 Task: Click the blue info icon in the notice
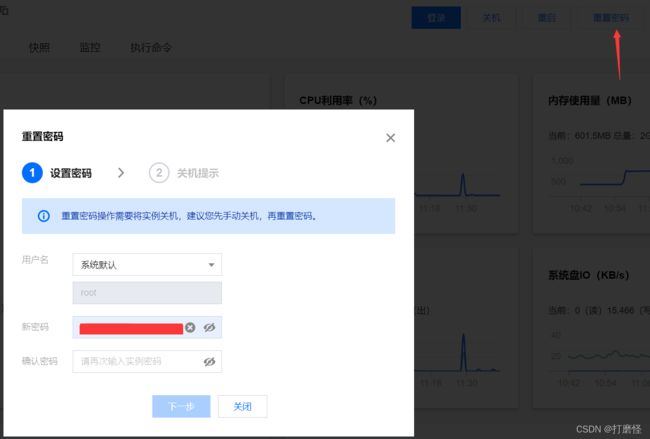pyautogui.click(x=44, y=216)
